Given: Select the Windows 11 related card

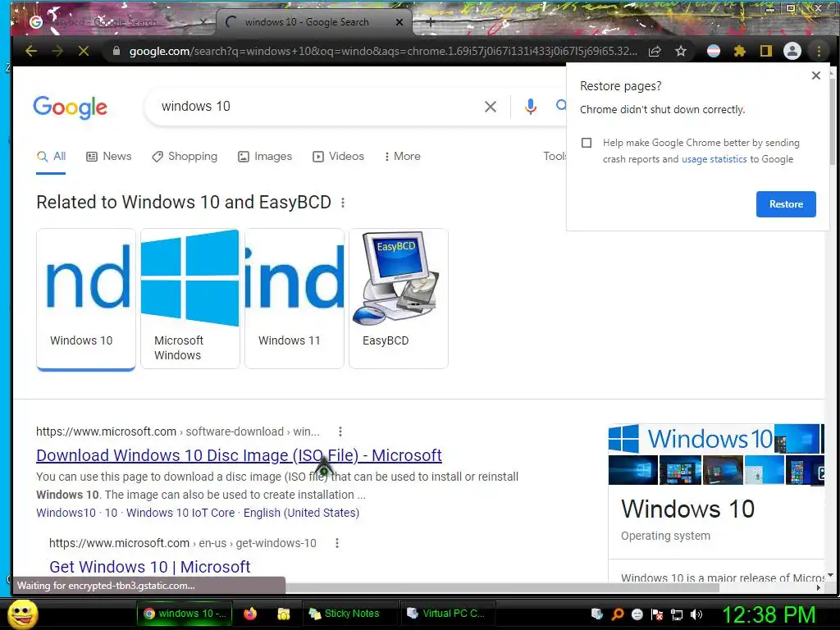Looking at the screenshot, I should coord(294,299).
